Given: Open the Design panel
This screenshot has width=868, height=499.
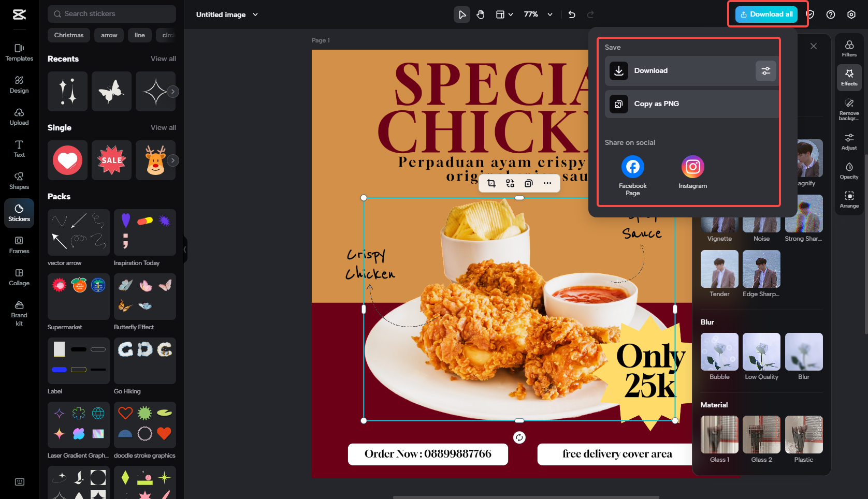Looking at the screenshot, I should click(19, 84).
